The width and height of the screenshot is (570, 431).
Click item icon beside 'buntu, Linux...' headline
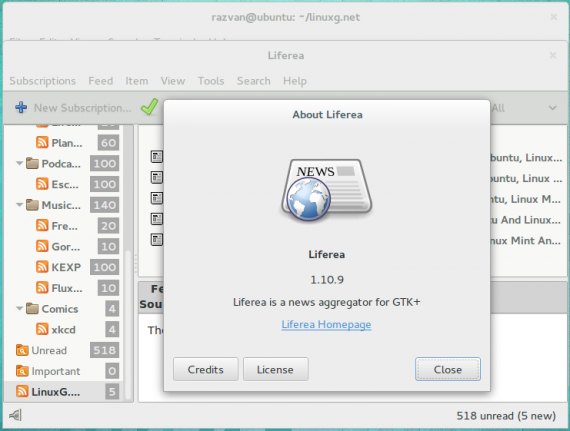pos(157,157)
